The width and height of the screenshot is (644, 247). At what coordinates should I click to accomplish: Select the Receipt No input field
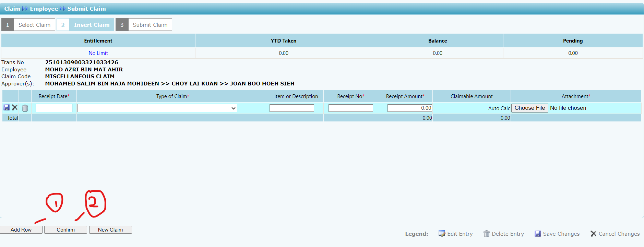pos(350,108)
